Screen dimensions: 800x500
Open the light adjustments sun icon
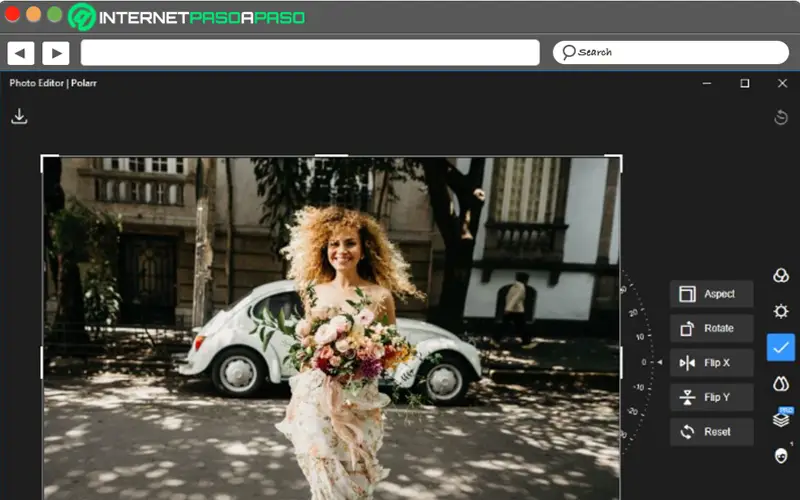coord(781,311)
